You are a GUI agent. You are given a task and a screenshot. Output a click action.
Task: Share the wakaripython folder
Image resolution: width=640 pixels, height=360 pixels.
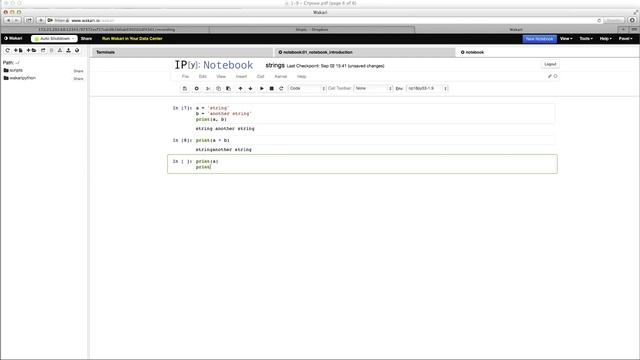point(78,78)
